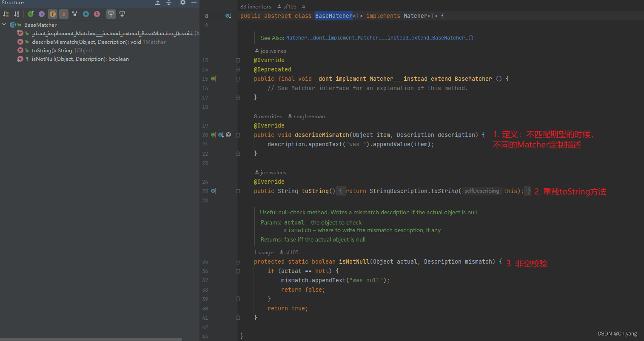
Task: Expand folded toString body at line 25
Action: tap(238, 191)
